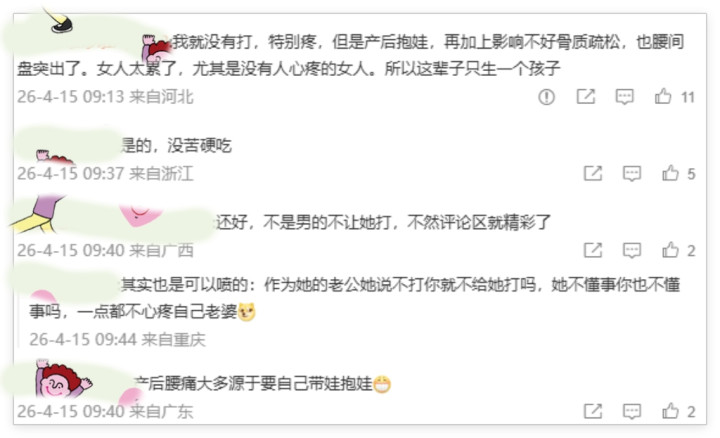Click the comment text '还好，不是男的不让她打'
This screenshot has width=720, height=438.
click(304, 223)
